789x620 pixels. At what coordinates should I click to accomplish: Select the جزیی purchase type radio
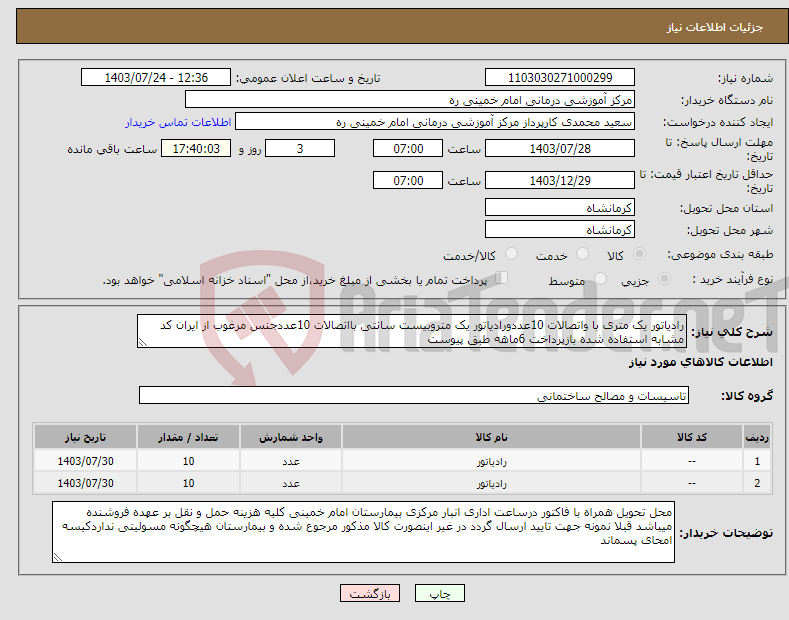[664, 278]
